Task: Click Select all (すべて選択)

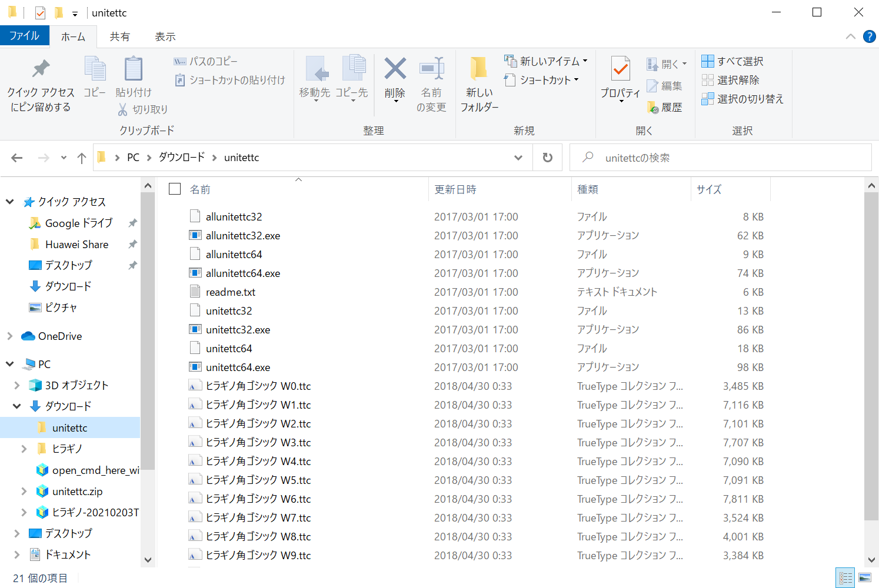Action: click(732, 61)
